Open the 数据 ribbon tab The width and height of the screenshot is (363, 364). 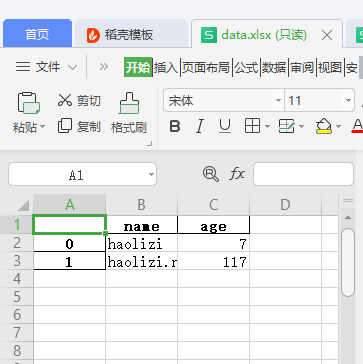(x=274, y=67)
